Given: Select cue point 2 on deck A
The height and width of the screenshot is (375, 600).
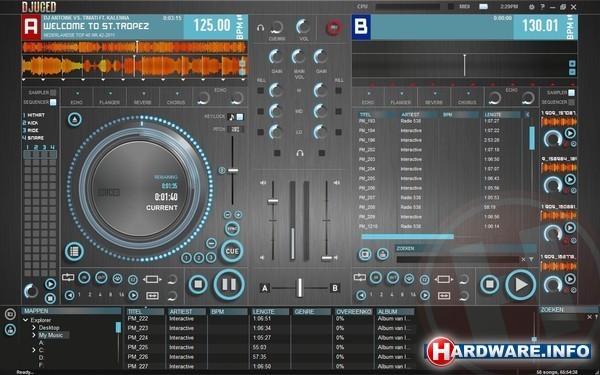Looking at the screenshot, I should (199, 258).
